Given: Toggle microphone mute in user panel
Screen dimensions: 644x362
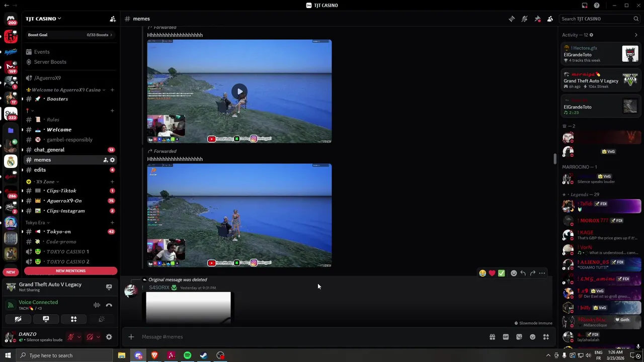Looking at the screenshot, I should click(x=70, y=337).
